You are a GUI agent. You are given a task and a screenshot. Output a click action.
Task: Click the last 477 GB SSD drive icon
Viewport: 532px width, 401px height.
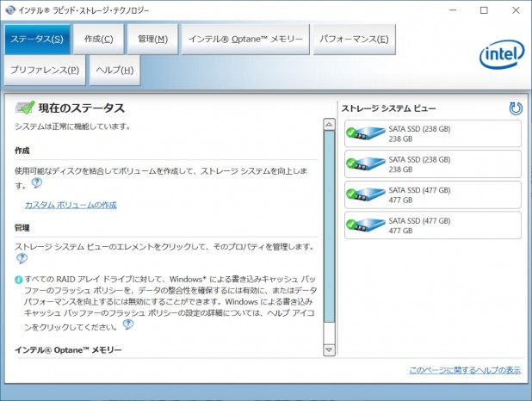pos(366,225)
